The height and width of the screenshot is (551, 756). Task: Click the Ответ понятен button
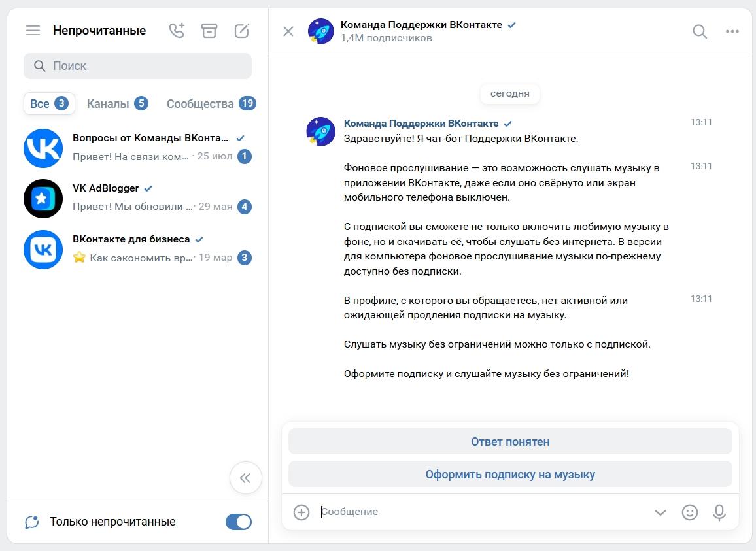[510, 442]
